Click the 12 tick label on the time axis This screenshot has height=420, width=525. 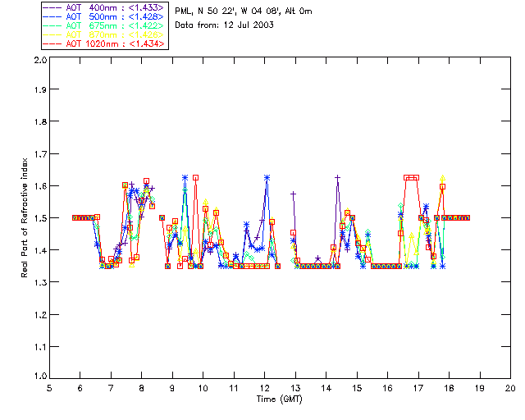point(264,389)
